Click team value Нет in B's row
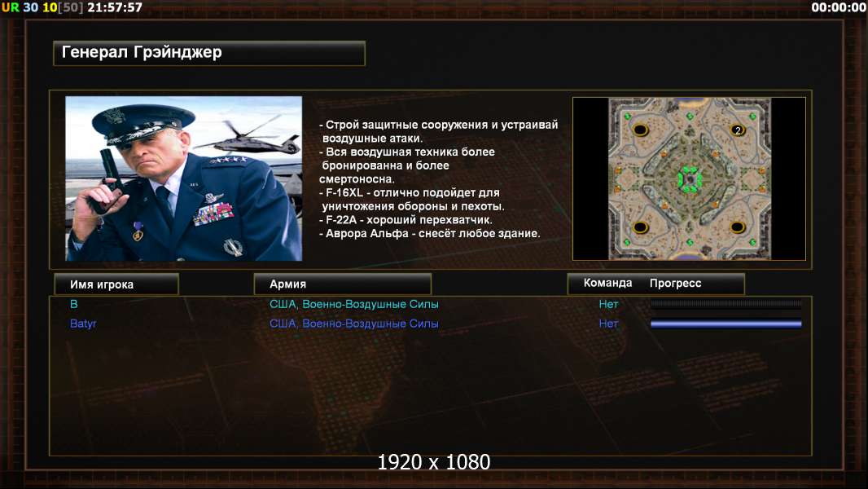The image size is (868, 489). [608, 304]
